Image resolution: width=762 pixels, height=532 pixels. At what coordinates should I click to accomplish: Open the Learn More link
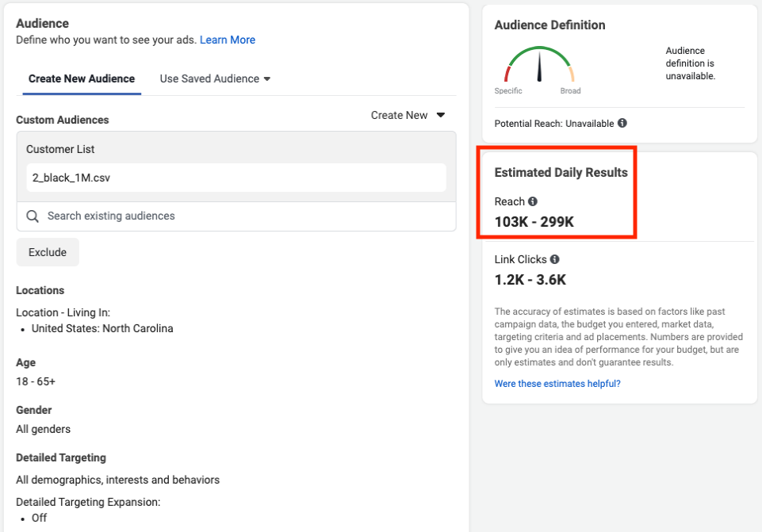pyautogui.click(x=228, y=40)
